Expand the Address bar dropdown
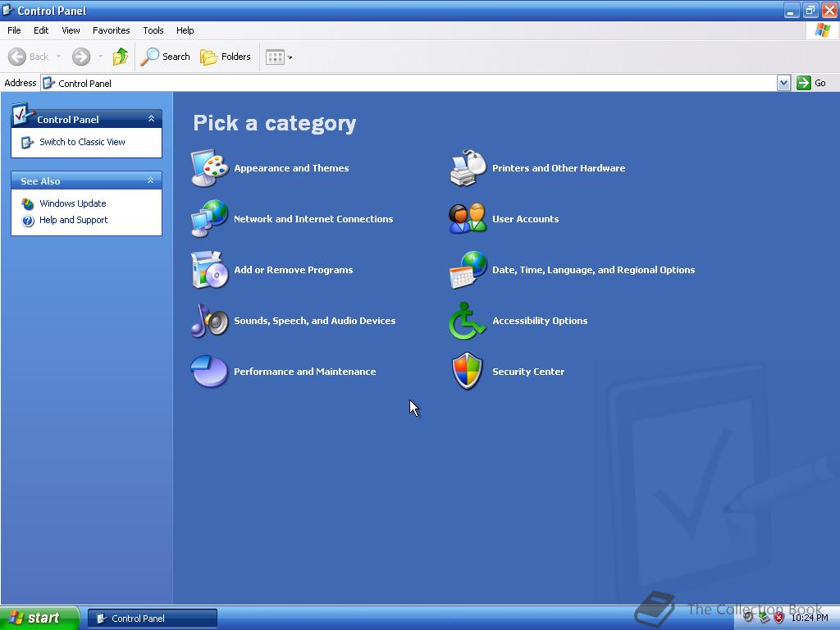Image resolution: width=840 pixels, height=630 pixels. (x=783, y=83)
